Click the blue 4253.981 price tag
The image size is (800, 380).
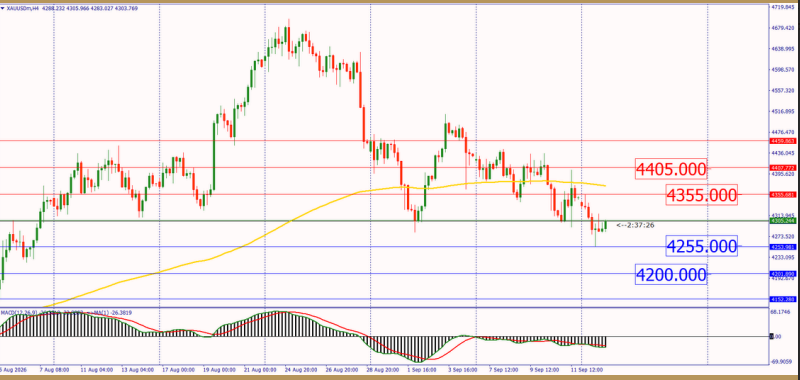click(783, 247)
